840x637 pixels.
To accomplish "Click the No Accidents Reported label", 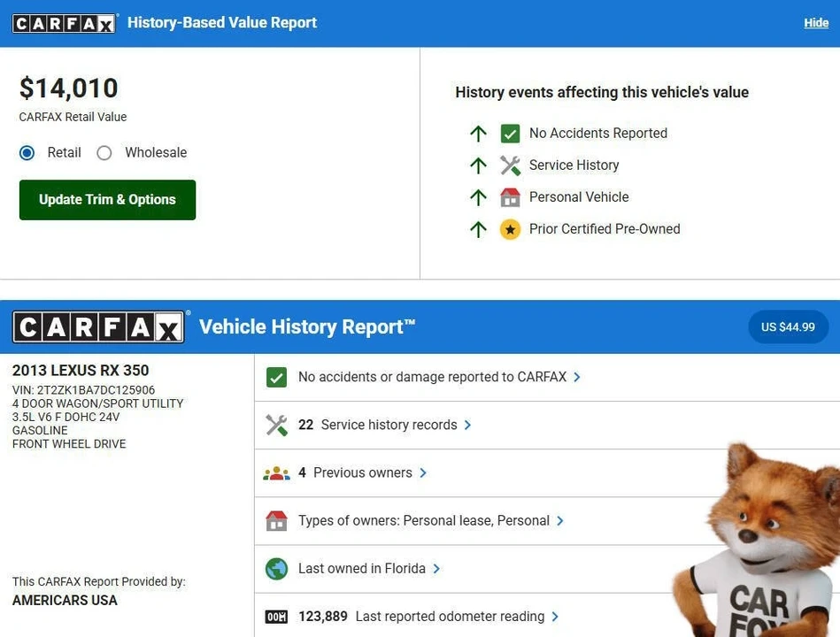I will 598,134.
